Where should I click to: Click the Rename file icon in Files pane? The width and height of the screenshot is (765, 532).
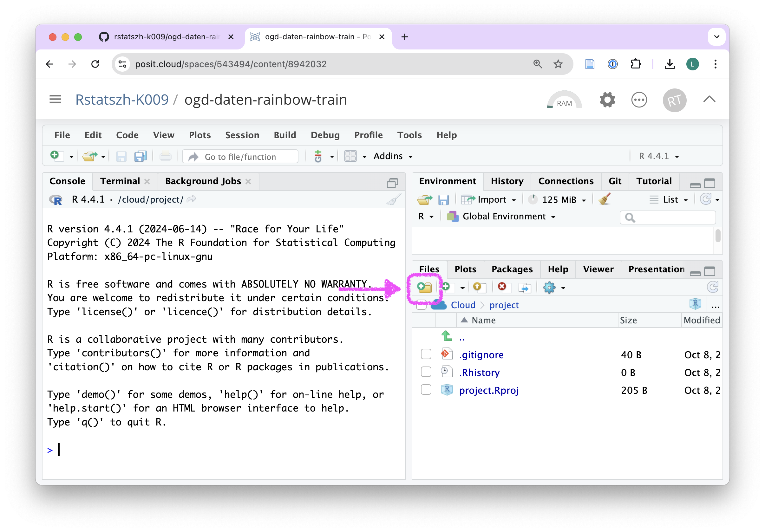click(x=525, y=288)
